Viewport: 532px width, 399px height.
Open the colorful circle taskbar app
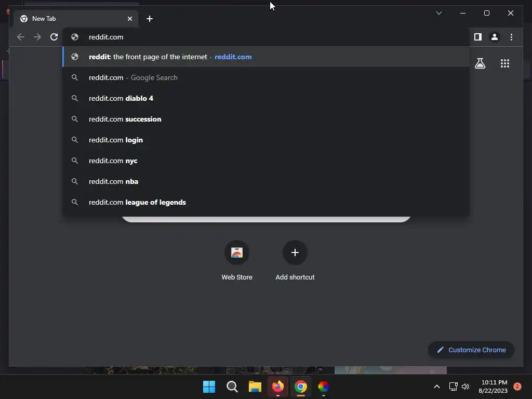click(x=324, y=387)
